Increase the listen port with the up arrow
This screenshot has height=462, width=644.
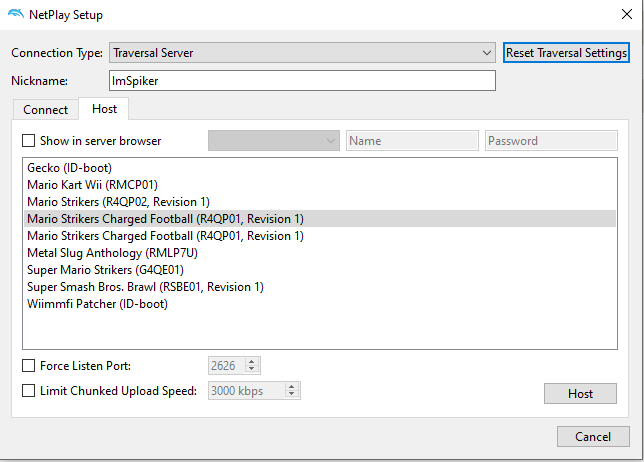[252, 361]
